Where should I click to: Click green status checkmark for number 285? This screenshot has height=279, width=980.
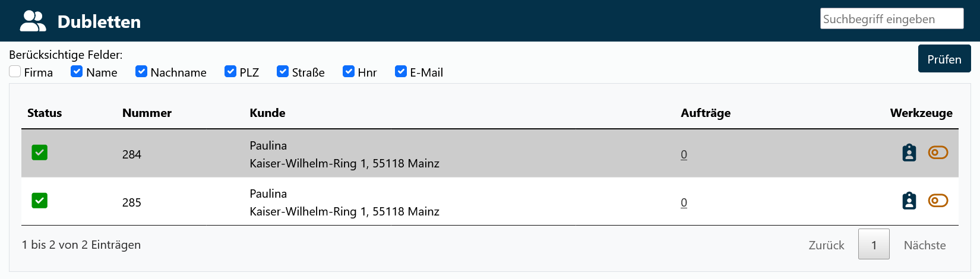pos(40,201)
